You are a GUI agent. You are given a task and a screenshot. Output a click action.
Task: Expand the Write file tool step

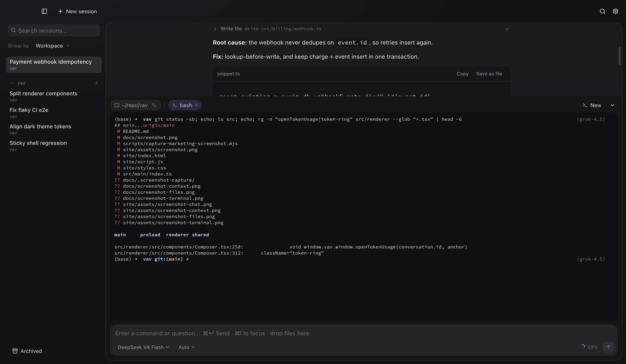(215, 29)
